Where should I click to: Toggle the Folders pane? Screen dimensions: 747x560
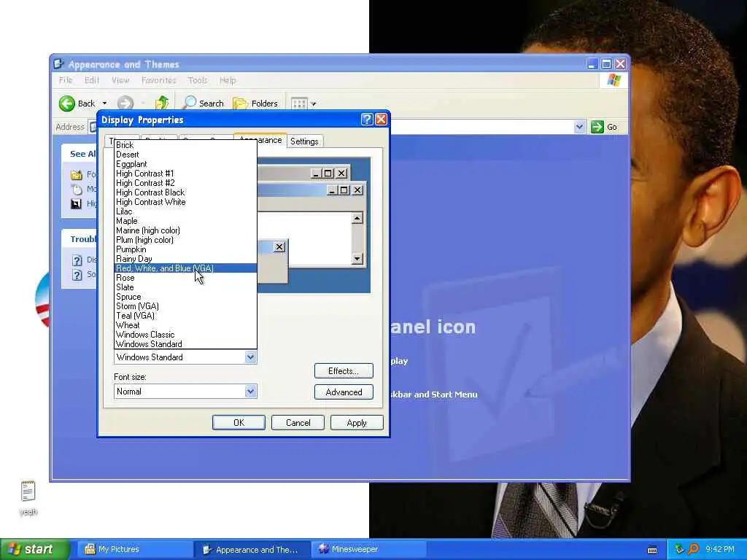coord(255,104)
